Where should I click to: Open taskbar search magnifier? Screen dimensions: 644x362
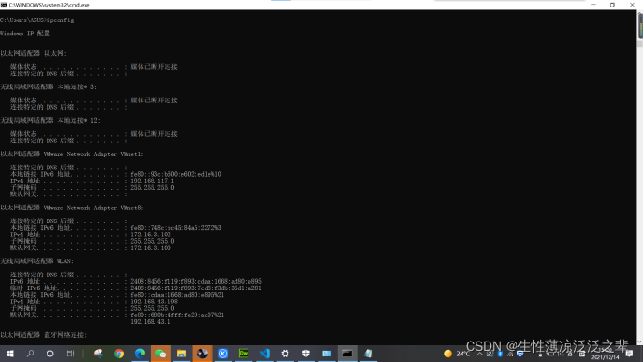tap(30, 354)
